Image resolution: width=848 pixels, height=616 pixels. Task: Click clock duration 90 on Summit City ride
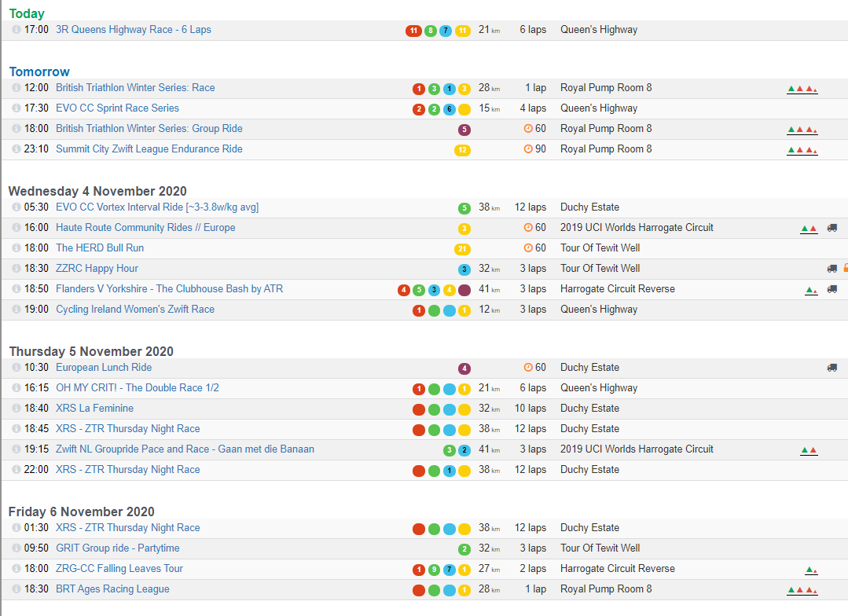pos(535,148)
